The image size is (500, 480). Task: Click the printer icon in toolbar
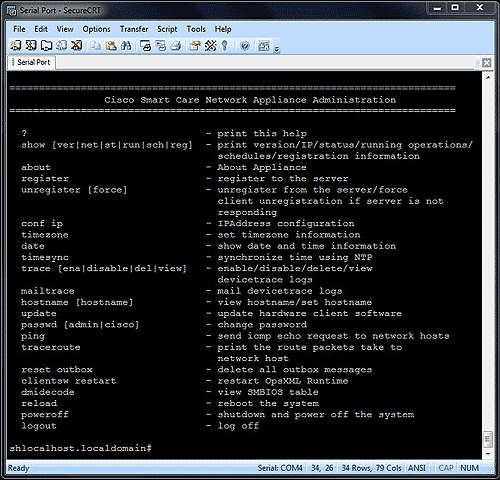[176, 45]
